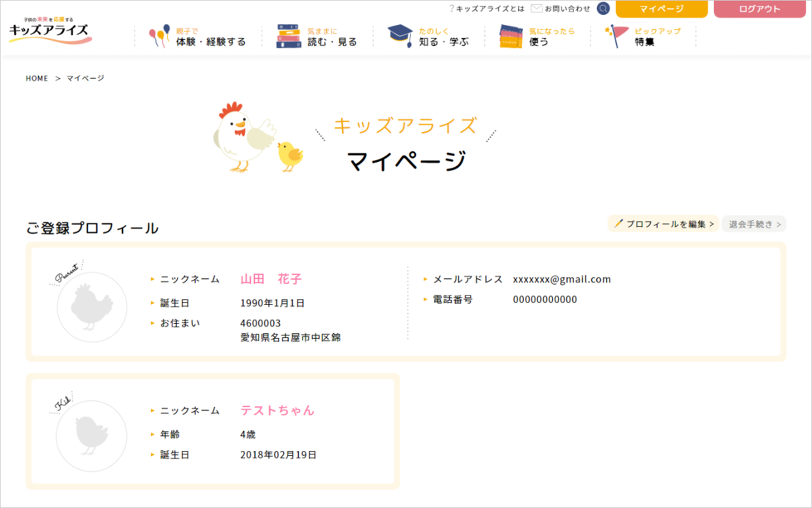Image resolution: width=812 pixels, height=508 pixels.
Task: Click the balloons icon in navigation
Action: (x=159, y=37)
